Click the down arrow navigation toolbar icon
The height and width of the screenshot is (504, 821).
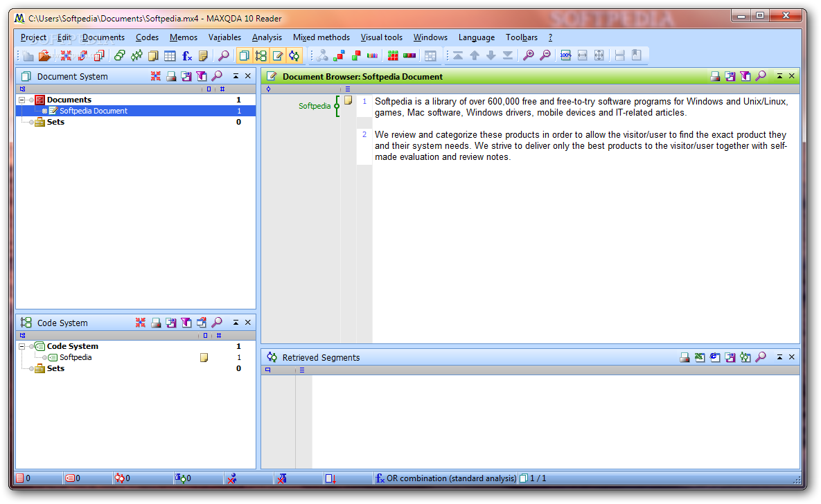(x=491, y=55)
